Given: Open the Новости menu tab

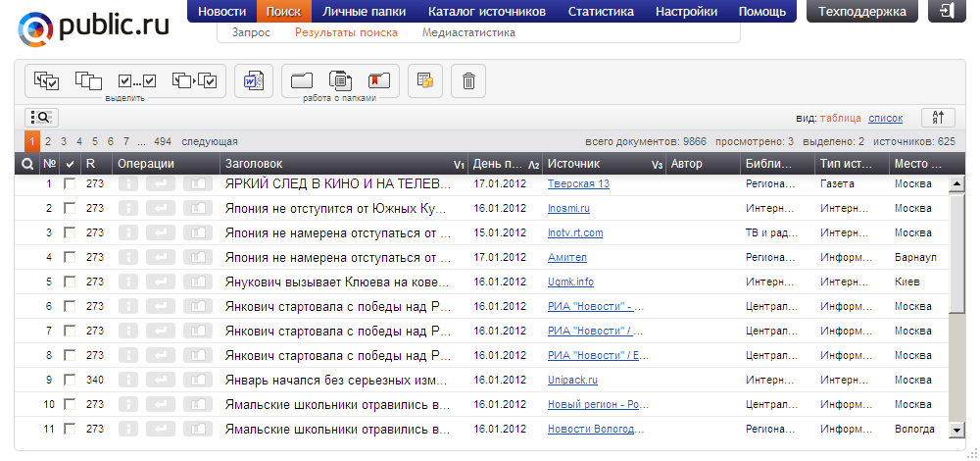Looking at the screenshot, I should pos(221,11).
